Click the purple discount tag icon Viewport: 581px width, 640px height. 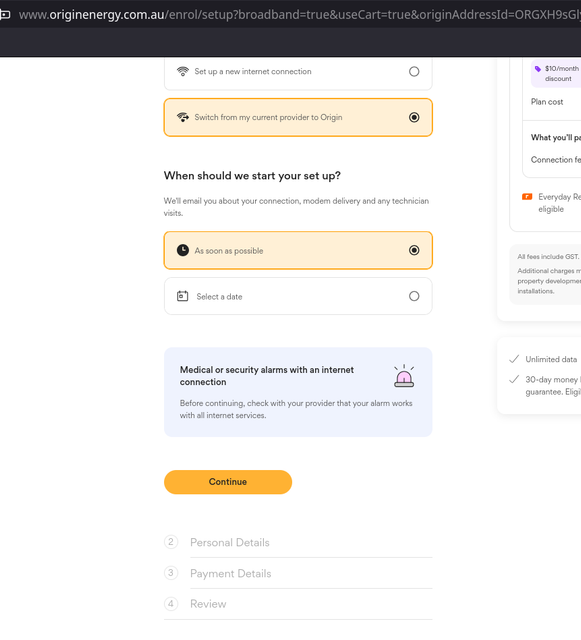[x=538, y=69]
